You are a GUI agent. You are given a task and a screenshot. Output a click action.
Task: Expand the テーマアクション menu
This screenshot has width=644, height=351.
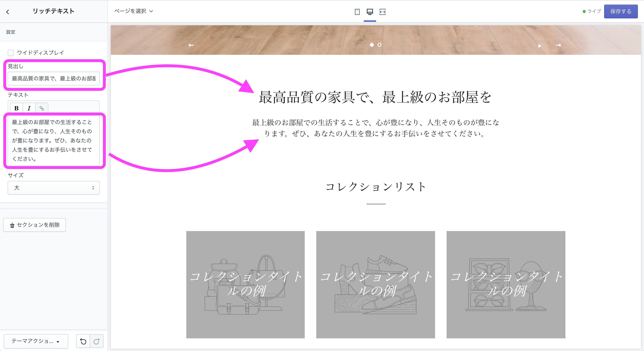pyautogui.click(x=36, y=341)
